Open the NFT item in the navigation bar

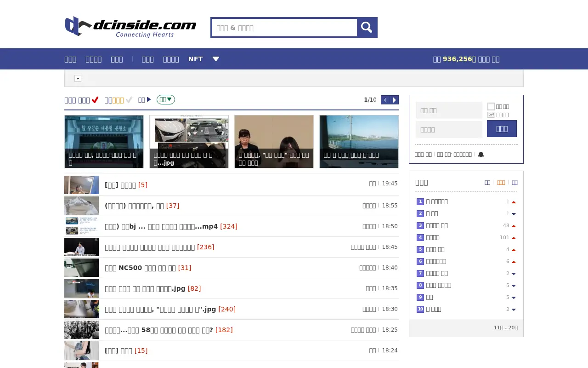click(195, 59)
